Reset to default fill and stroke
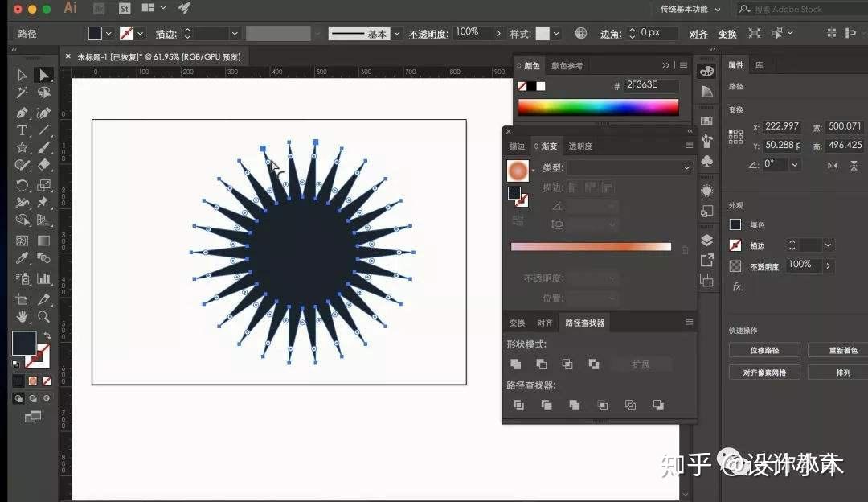The height and width of the screenshot is (502, 868). (16, 364)
